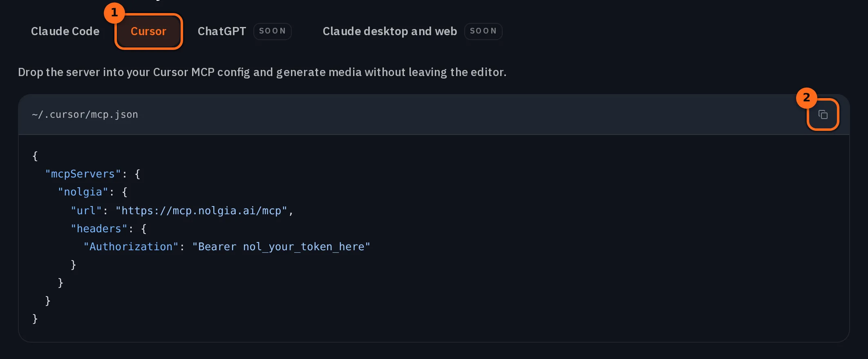Click the "nolgia" key in the code

coord(83,192)
